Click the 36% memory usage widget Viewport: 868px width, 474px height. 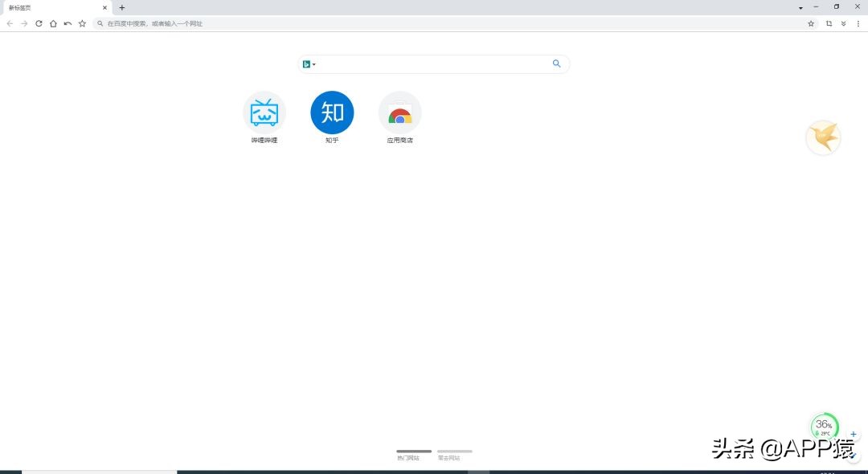825,427
